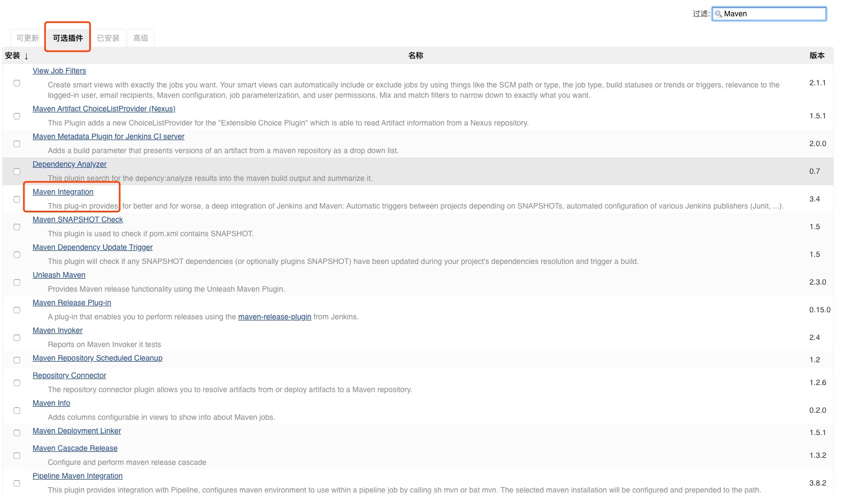Switch to the 可更新 tab
The width and height of the screenshot is (841, 504).
tap(28, 38)
